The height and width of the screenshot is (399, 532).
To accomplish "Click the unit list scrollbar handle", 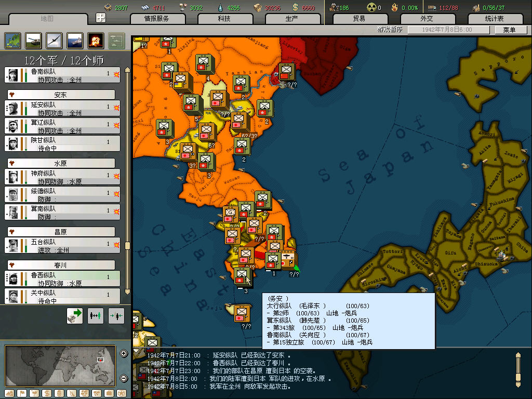I will coord(128,246).
